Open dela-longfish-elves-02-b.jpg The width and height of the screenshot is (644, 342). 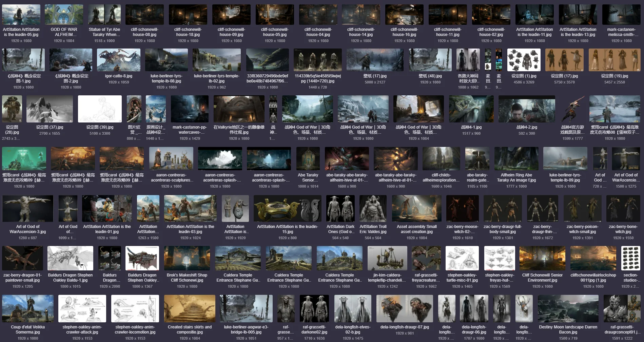(353, 308)
